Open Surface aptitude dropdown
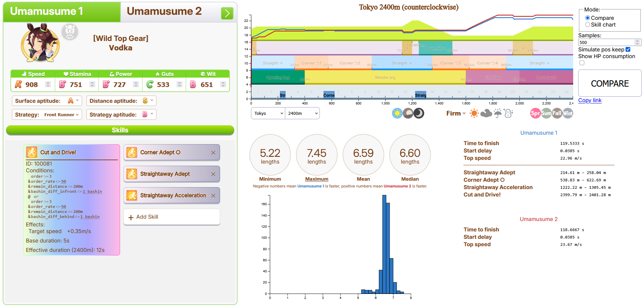This screenshot has height=307, width=644. click(47, 101)
